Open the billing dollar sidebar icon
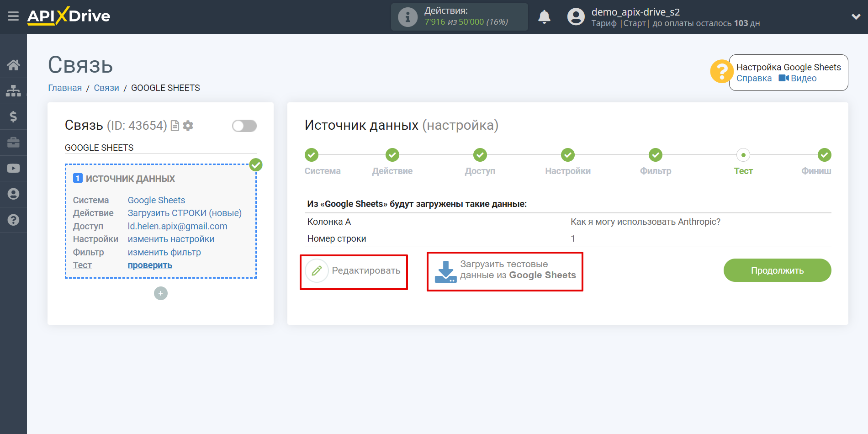The height and width of the screenshot is (434, 868). [13, 116]
